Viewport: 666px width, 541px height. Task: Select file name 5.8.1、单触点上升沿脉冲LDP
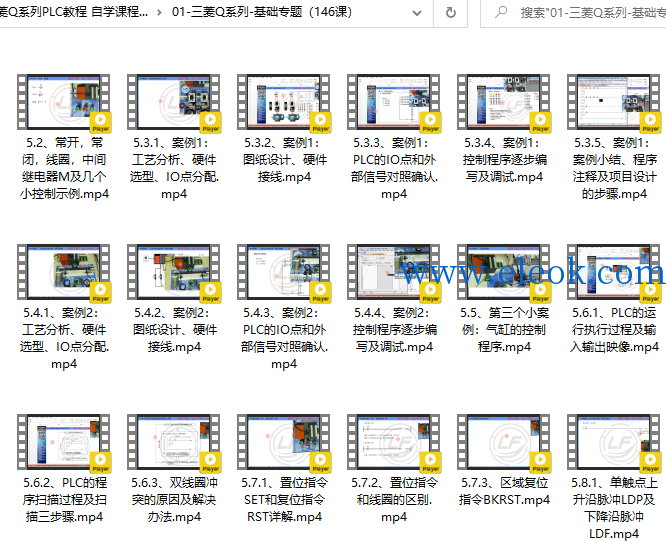pos(614,508)
